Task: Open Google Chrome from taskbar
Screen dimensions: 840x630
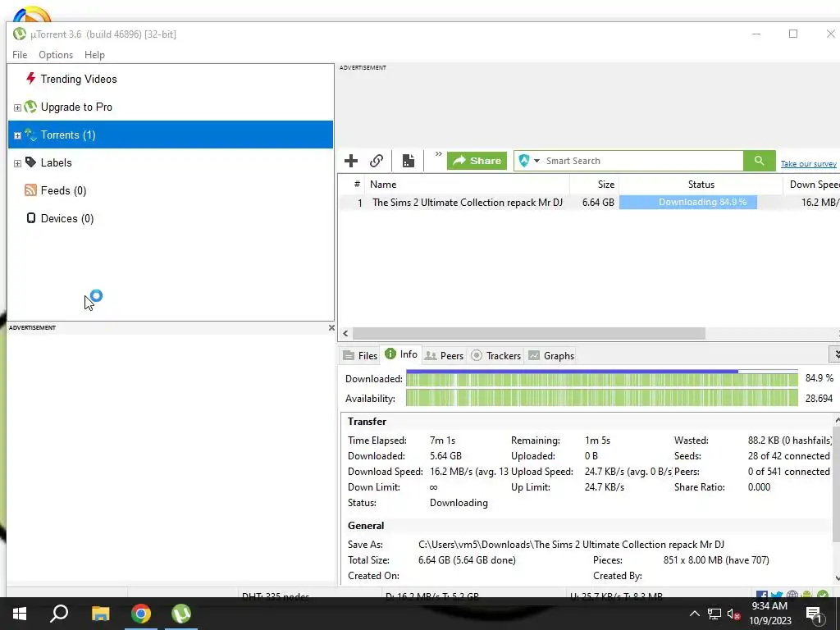Action: coord(141,614)
